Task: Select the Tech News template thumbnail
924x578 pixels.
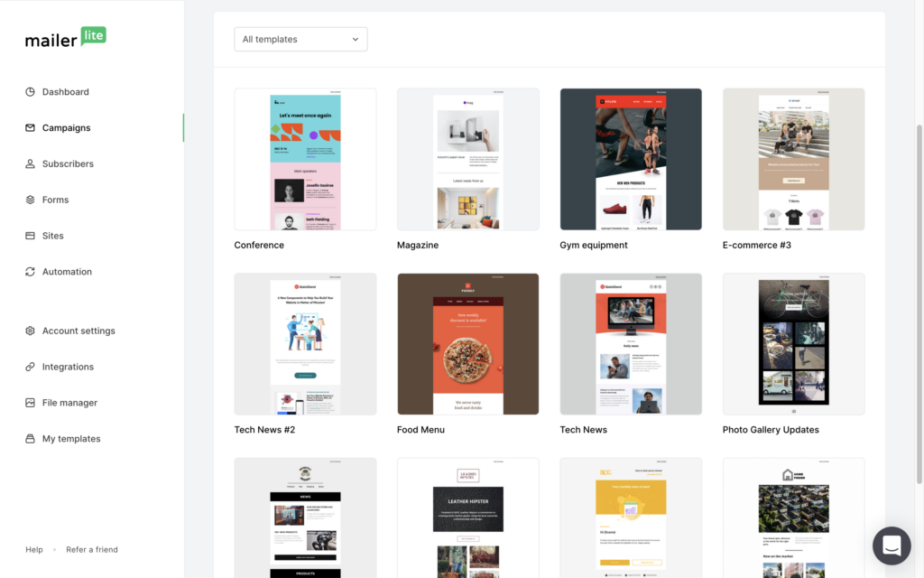Action: point(631,344)
